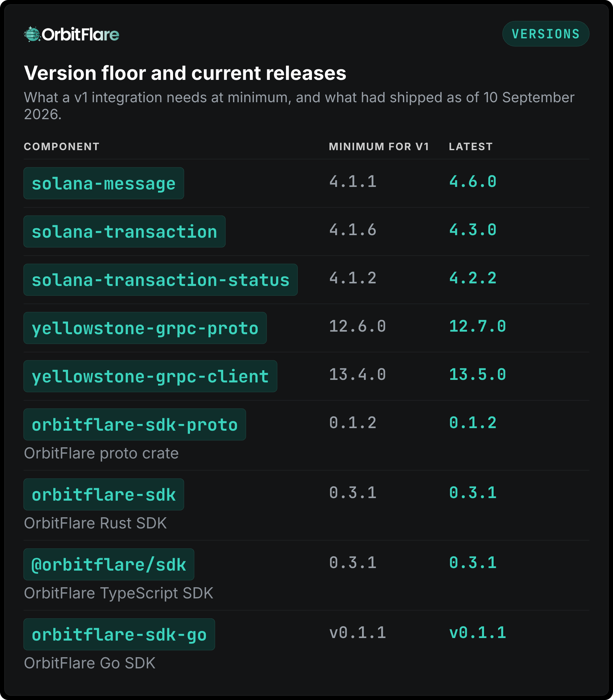Click the OrbitFlare wordmark text

80,34
